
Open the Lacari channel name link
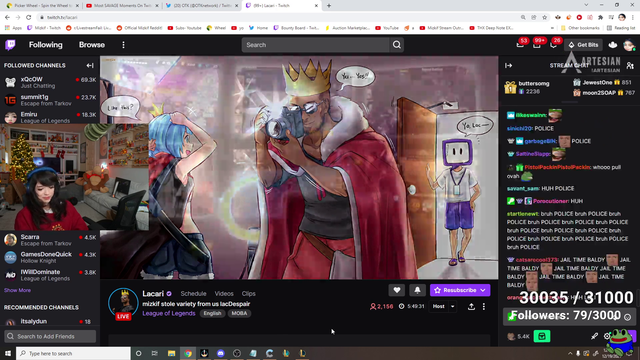pos(153,293)
